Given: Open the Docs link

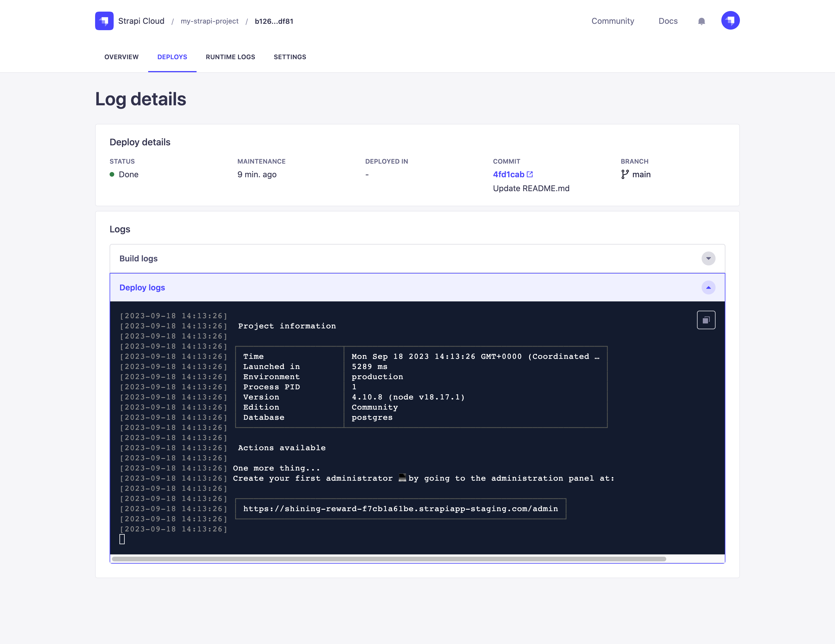Looking at the screenshot, I should pos(667,21).
